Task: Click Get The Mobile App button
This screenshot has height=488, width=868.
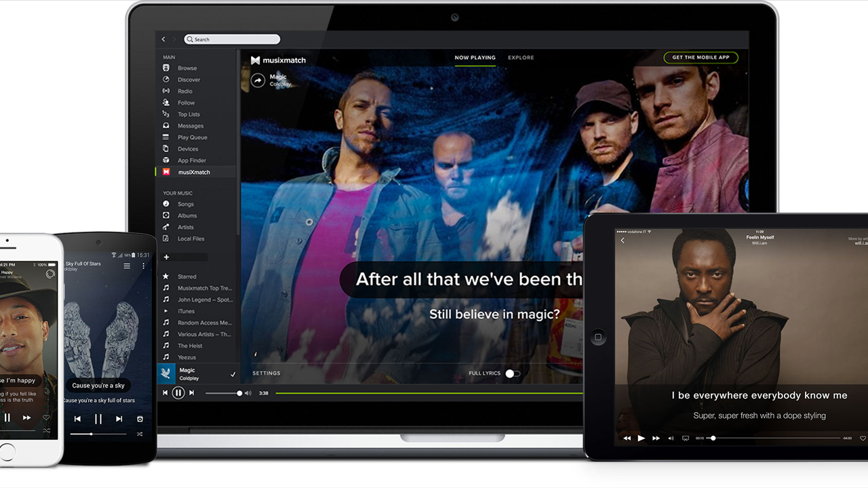Action: tap(701, 58)
